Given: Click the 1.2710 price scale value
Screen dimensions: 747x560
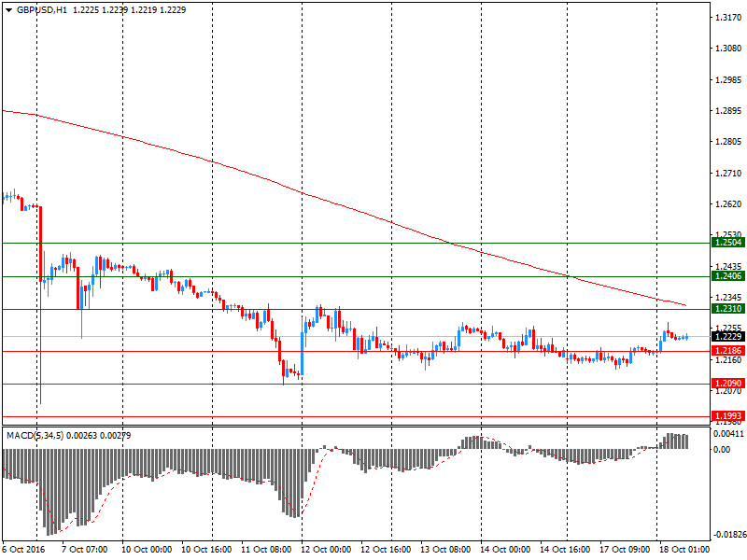Looking at the screenshot, I should [728, 174].
